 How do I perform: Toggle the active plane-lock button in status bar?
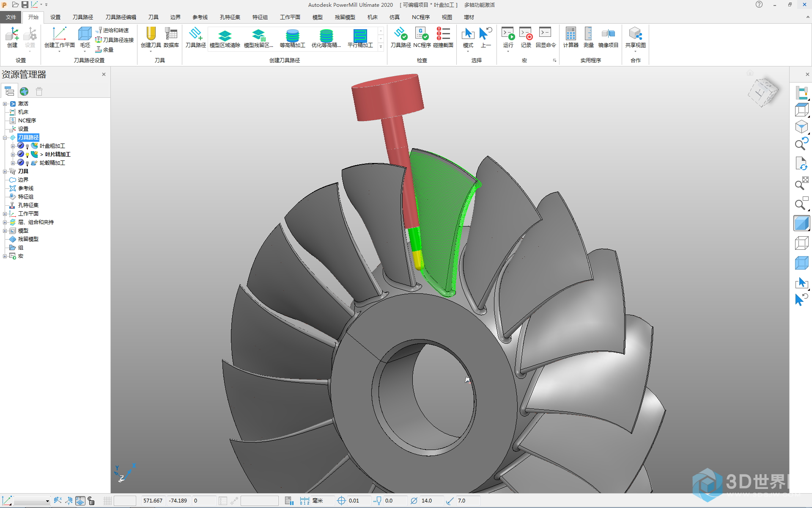(80, 501)
